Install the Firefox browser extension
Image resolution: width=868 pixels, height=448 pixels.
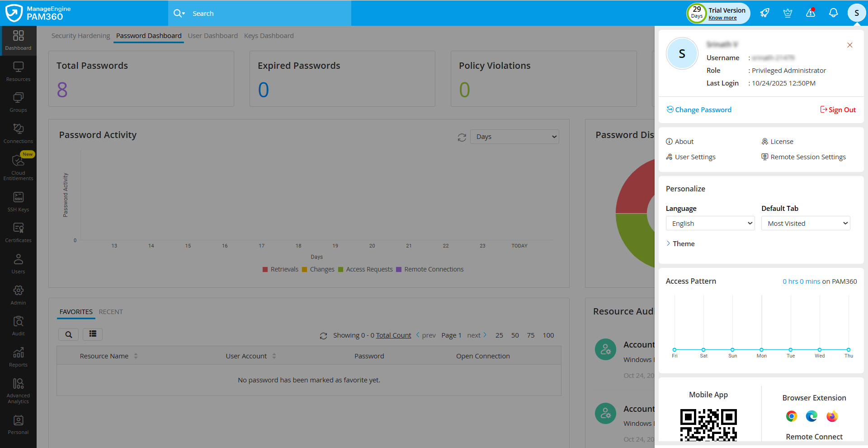tap(832, 416)
